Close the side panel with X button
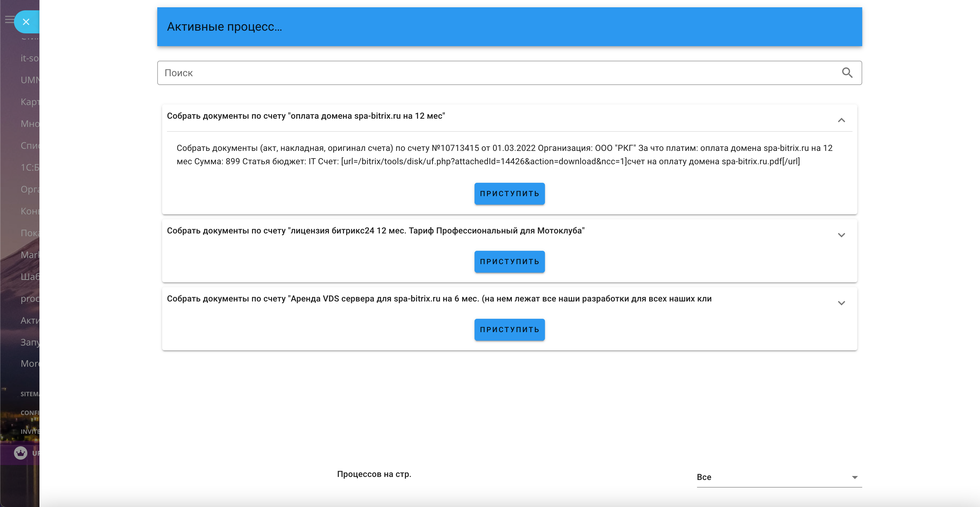Screen dimensions: 980x507 point(26,22)
